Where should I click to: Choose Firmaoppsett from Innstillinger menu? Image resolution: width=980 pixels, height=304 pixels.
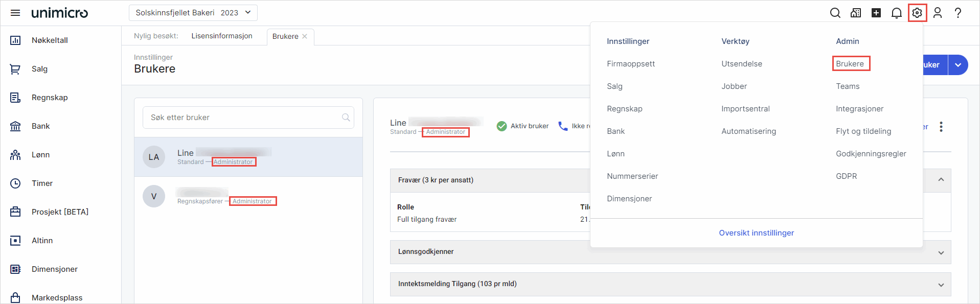point(630,64)
